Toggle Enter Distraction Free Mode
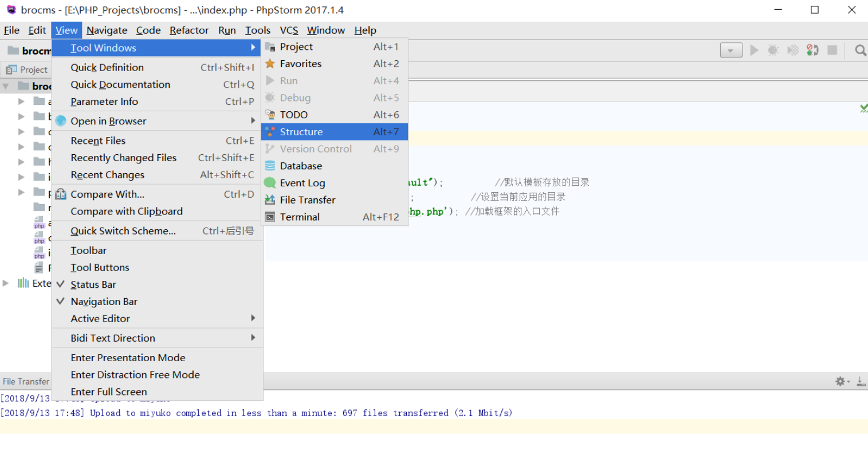Screen dimensions: 868x473 [x=158, y=374]
